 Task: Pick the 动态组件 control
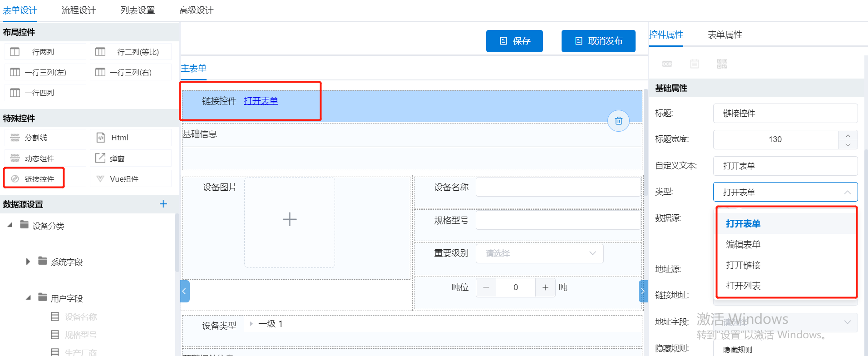coord(45,158)
